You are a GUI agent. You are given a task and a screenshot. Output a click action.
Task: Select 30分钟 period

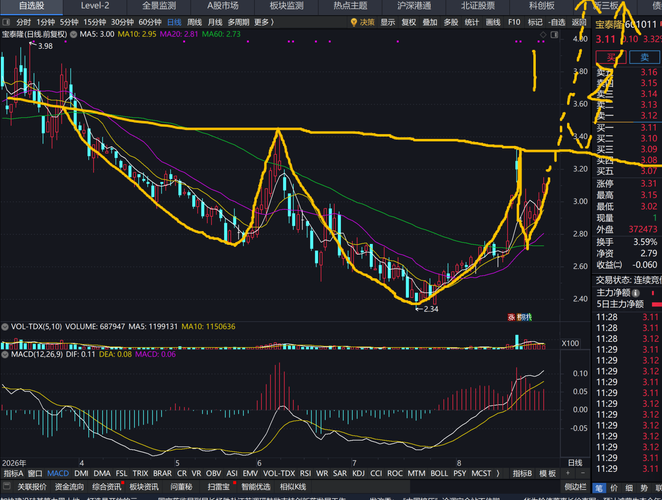122,22
